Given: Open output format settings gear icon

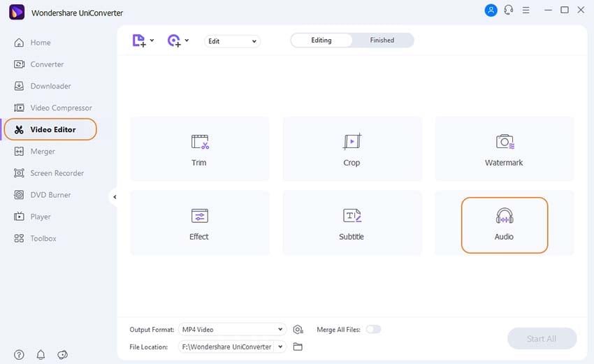Looking at the screenshot, I should tap(298, 330).
